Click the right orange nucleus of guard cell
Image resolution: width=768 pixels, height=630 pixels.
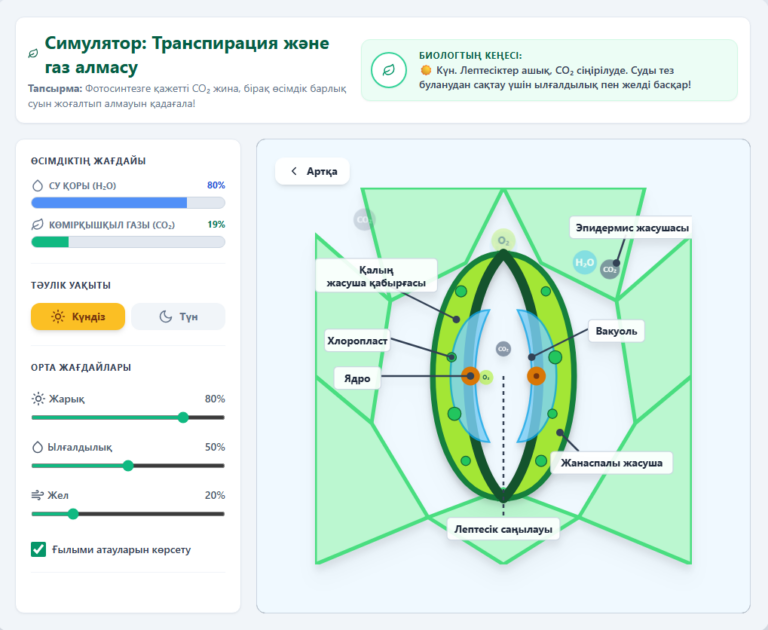coord(536,376)
